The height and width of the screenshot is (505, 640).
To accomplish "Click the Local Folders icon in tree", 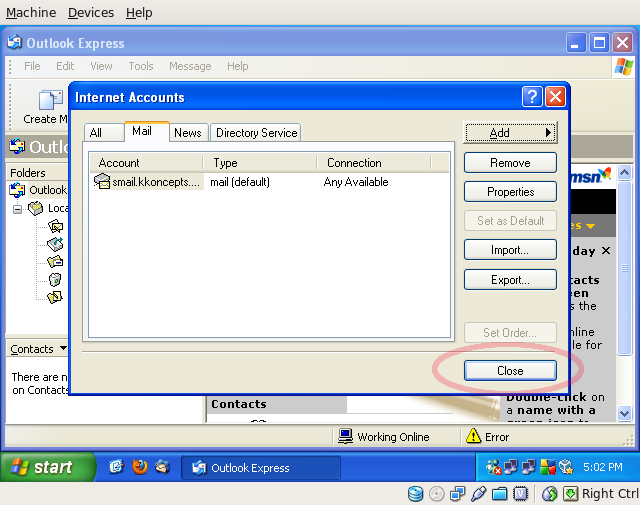I will click(x=36, y=208).
